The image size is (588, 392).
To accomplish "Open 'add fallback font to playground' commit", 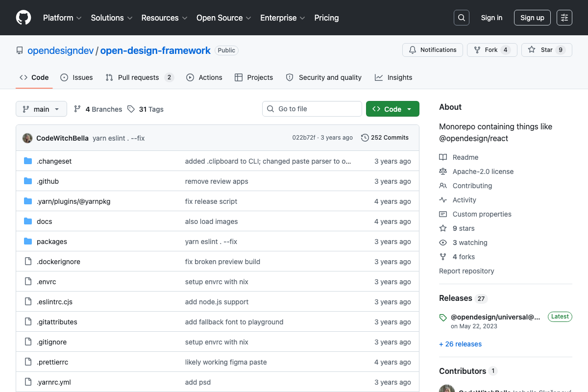I will (x=234, y=322).
